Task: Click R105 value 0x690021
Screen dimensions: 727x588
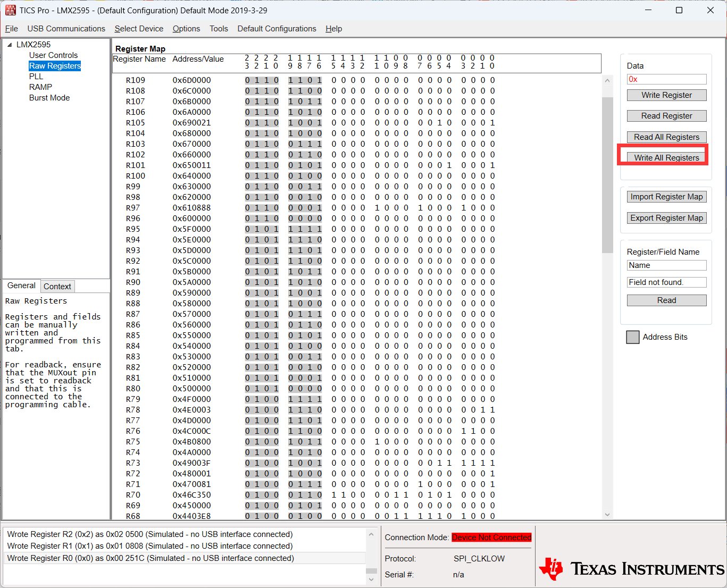Action: coord(191,123)
